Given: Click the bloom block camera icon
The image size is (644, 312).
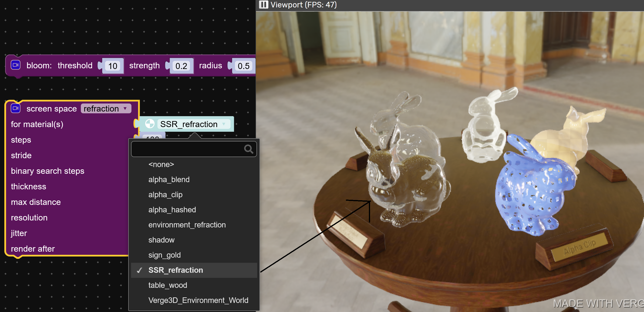Looking at the screenshot, I should (x=16, y=65).
